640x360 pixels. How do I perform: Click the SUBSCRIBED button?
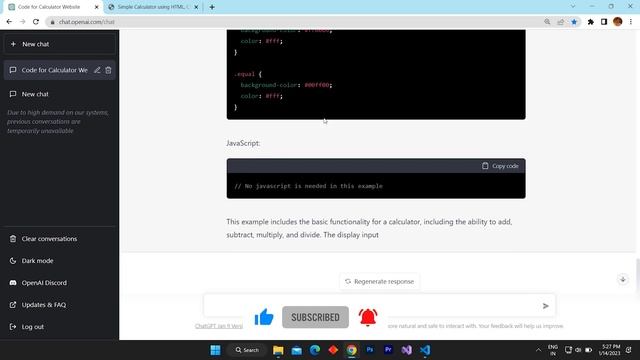pyautogui.click(x=316, y=317)
